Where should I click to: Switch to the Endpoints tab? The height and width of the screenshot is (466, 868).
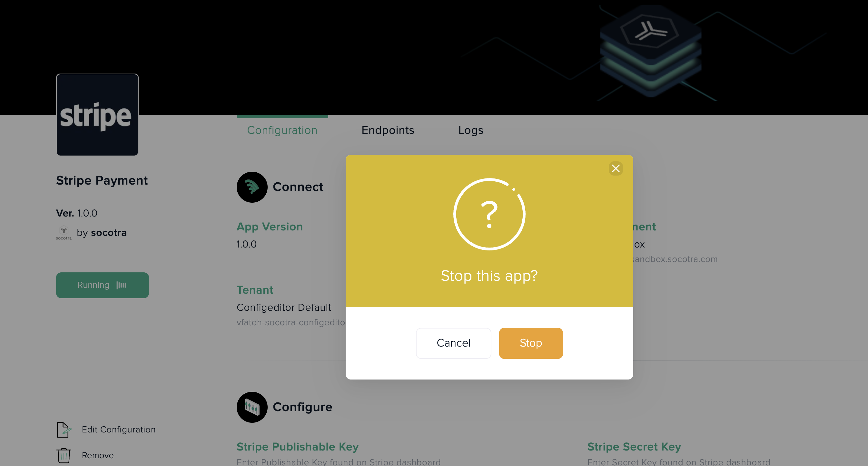point(388,130)
